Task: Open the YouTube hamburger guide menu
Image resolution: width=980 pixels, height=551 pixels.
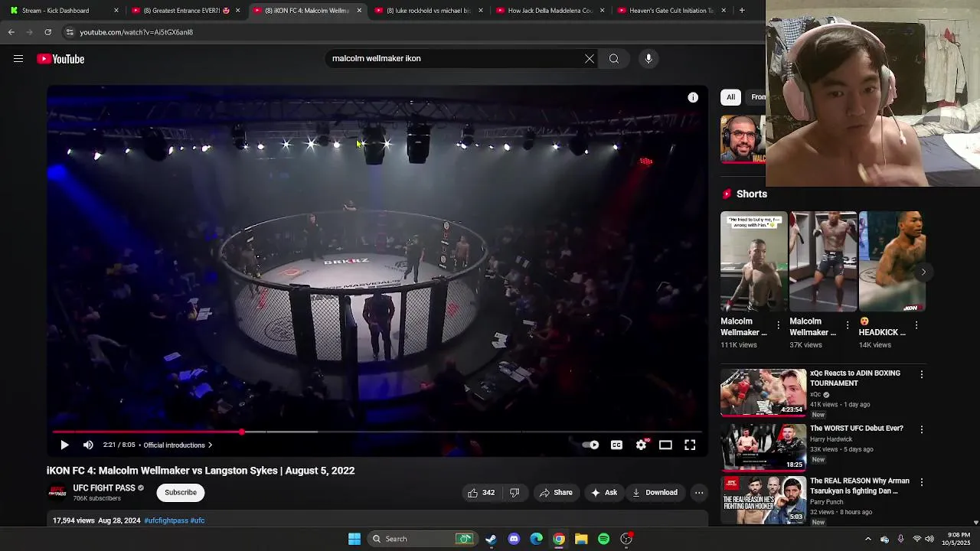Action: pos(18,59)
